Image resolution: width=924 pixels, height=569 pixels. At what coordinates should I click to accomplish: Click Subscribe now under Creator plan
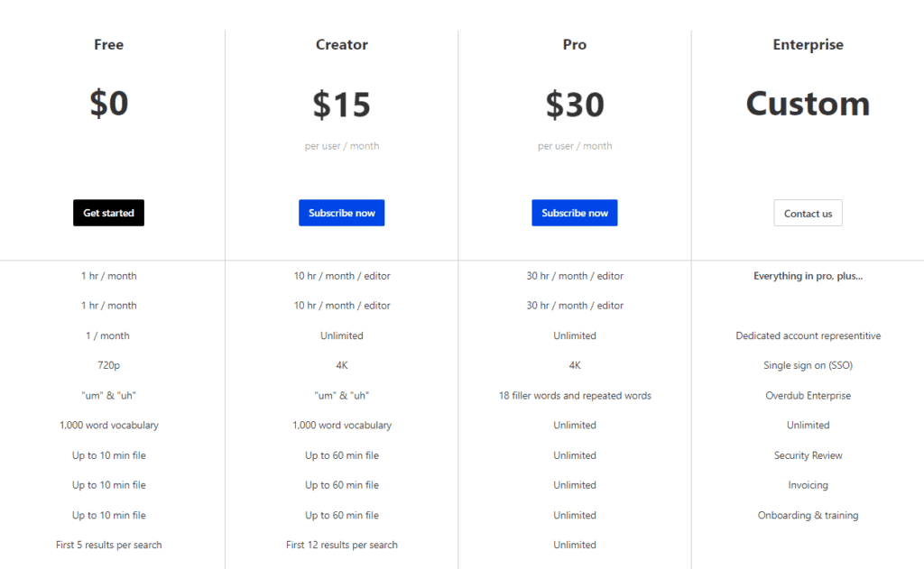(x=341, y=213)
